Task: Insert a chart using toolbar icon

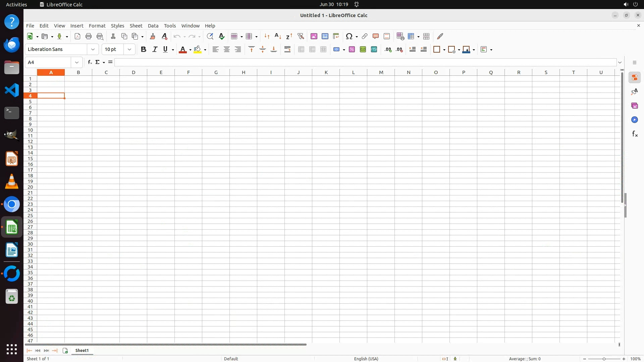Action: click(x=325, y=36)
